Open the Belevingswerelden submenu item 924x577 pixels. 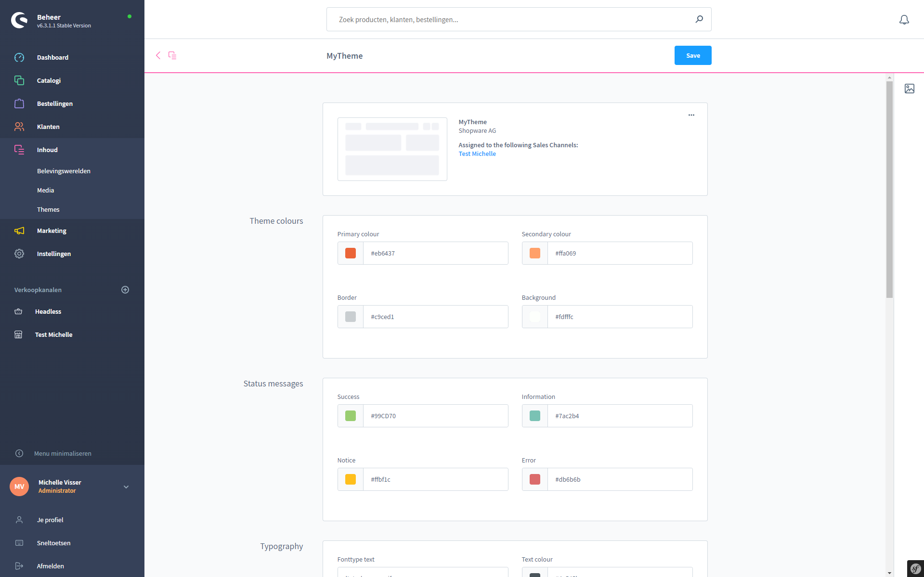(64, 171)
